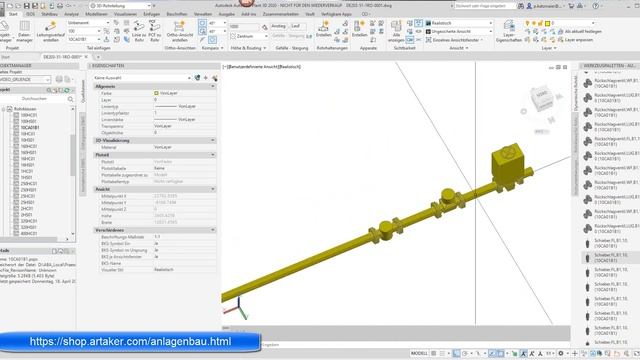Open the Zentrum alignment dropdown

pyautogui.click(x=249, y=36)
